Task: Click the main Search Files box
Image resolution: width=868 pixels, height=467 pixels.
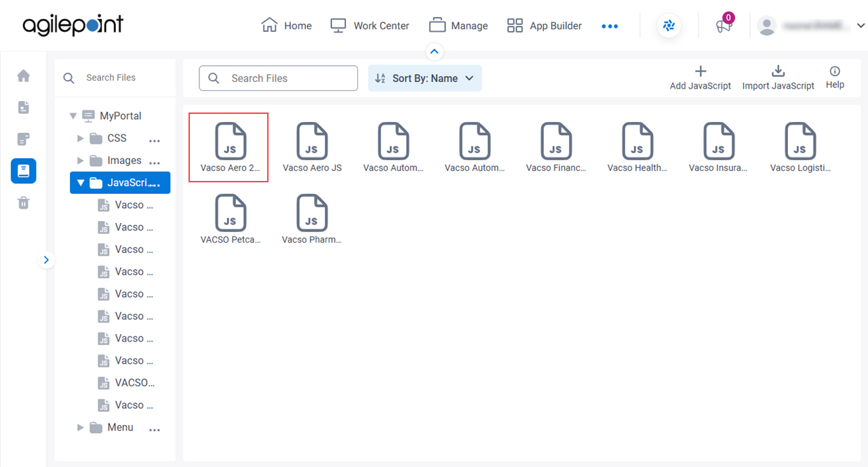Action: click(278, 78)
